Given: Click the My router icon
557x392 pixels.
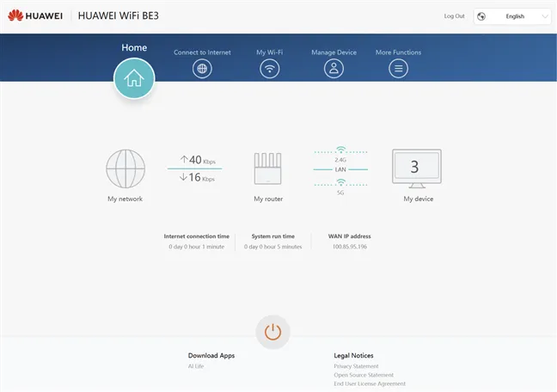Looking at the screenshot, I should pos(268,168).
